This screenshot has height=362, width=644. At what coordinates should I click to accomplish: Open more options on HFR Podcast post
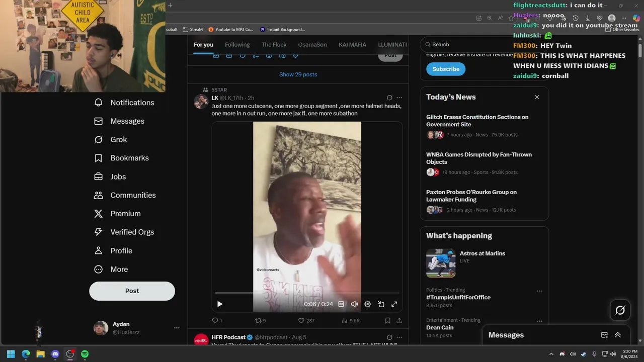pyautogui.click(x=399, y=337)
